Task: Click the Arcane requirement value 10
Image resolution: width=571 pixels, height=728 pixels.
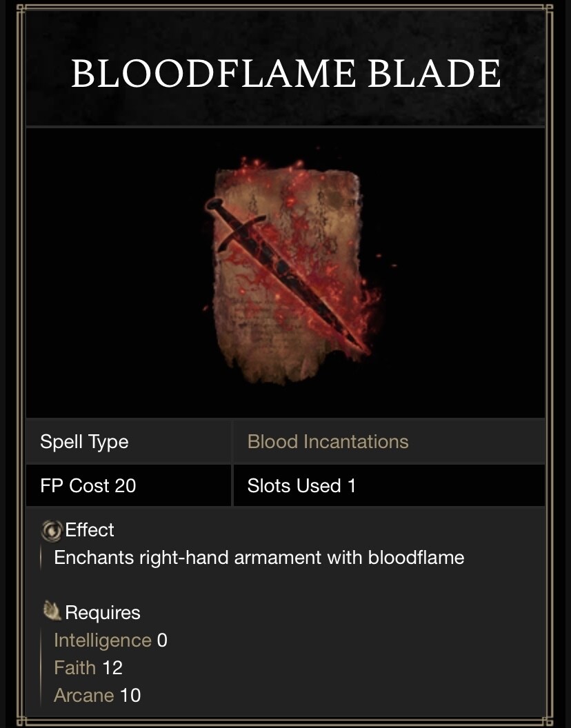Action: (x=130, y=695)
